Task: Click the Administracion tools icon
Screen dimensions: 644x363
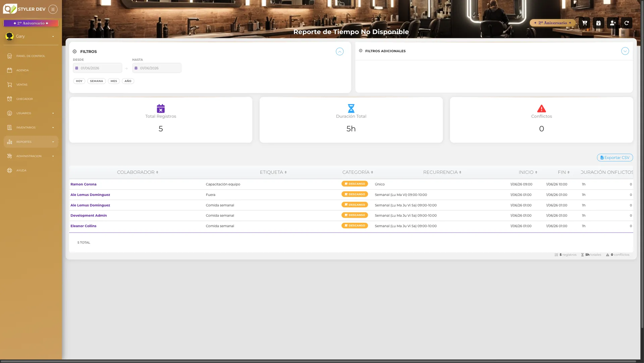Action: (9, 156)
